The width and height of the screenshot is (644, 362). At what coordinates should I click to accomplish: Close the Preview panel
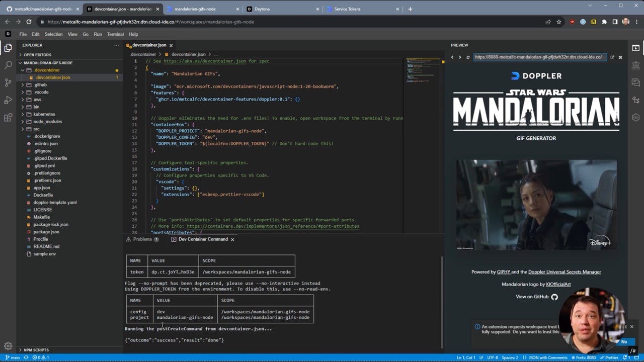[x=620, y=57]
